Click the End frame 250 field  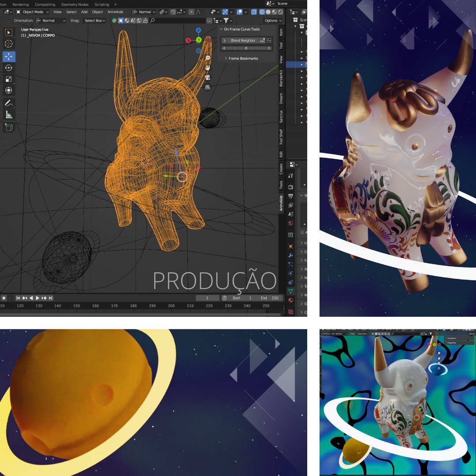(269, 298)
